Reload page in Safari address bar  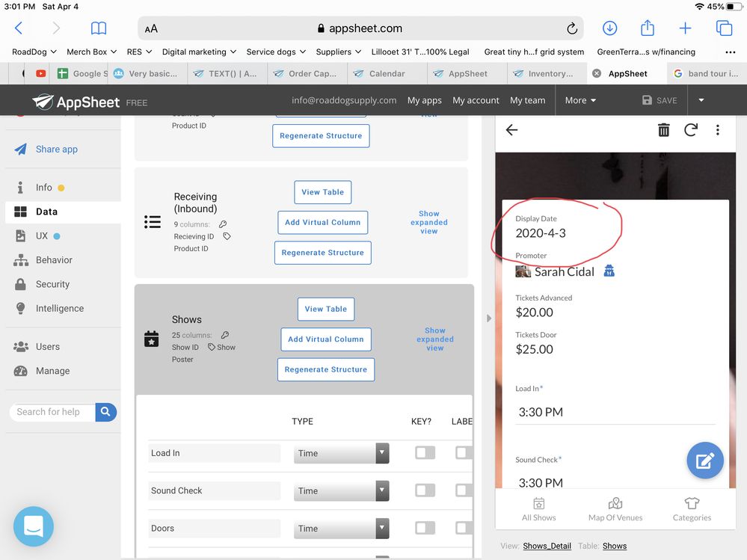[x=572, y=28]
